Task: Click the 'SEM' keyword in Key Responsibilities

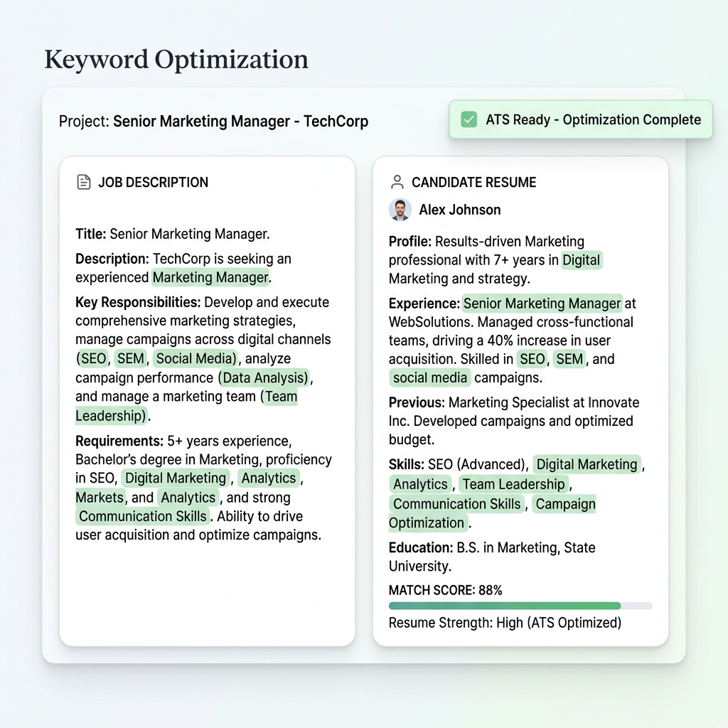Action: 131,358
